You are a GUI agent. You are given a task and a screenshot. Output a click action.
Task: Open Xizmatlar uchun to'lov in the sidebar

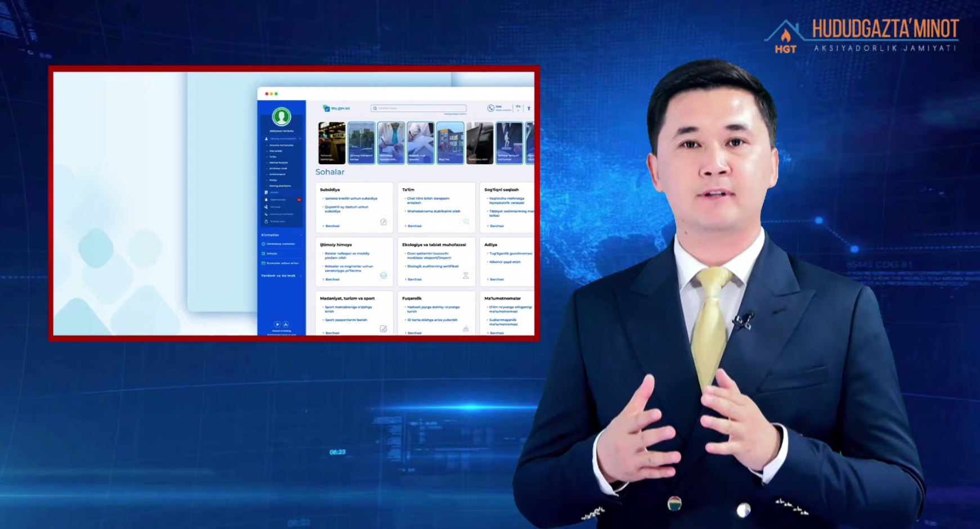[281, 263]
